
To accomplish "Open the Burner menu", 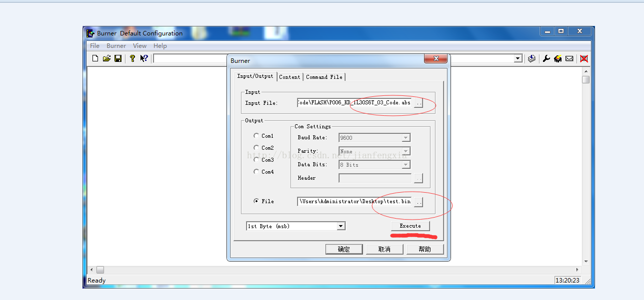I will (116, 46).
